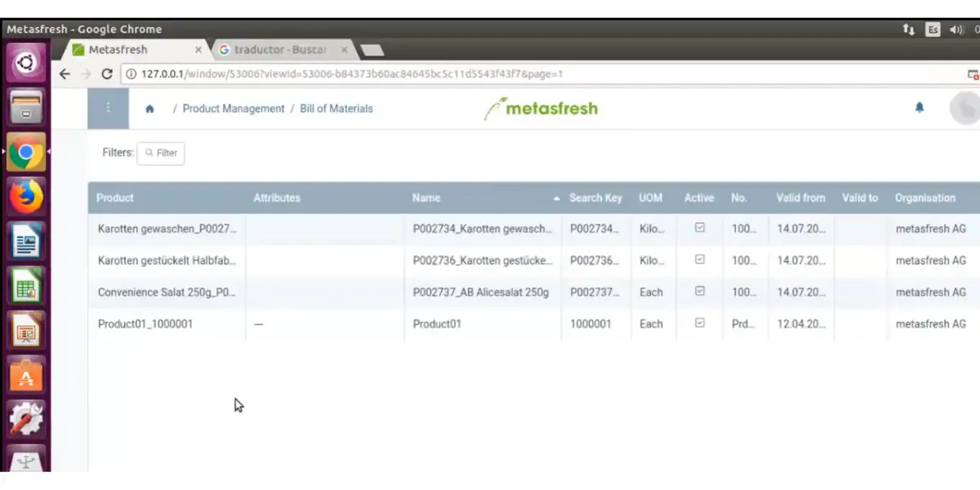Open the metasfresh three-dot menu button

(x=108, y=109)
